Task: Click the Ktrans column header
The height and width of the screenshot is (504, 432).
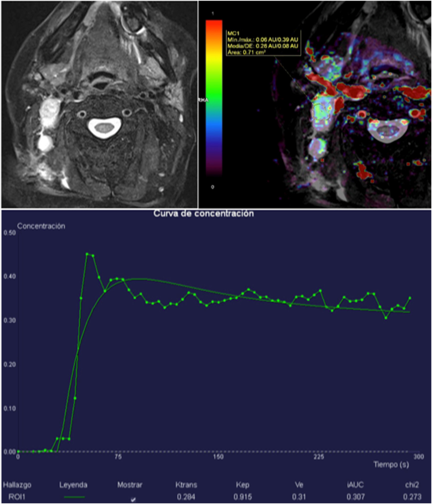Action: 186,485
